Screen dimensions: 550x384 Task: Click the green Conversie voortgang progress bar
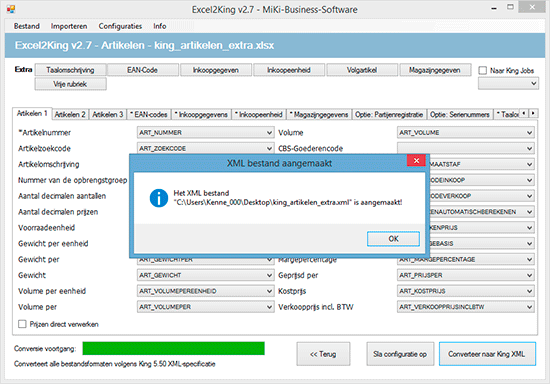click(x=174, y=349)
